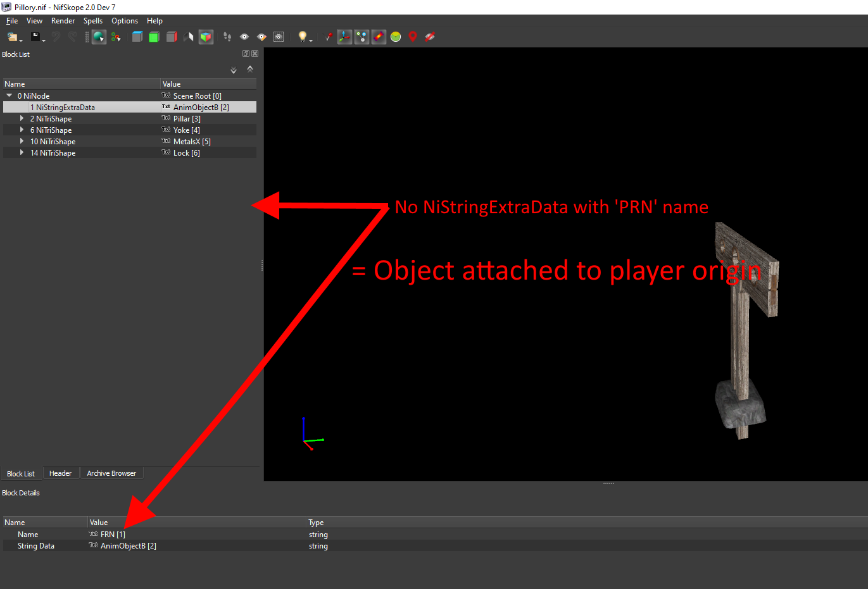This screenshot has height=589, width=868.
Task: Open the Load icon dropdown arrow
Action: coord(21,40)
